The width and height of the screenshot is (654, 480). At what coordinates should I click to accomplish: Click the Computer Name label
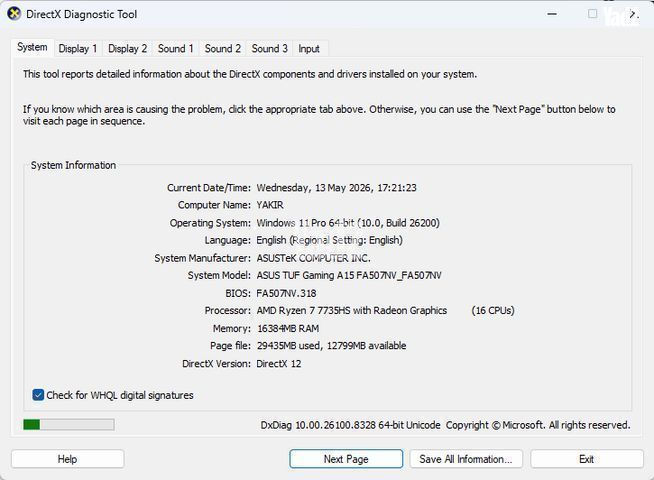tap(214, 205)
